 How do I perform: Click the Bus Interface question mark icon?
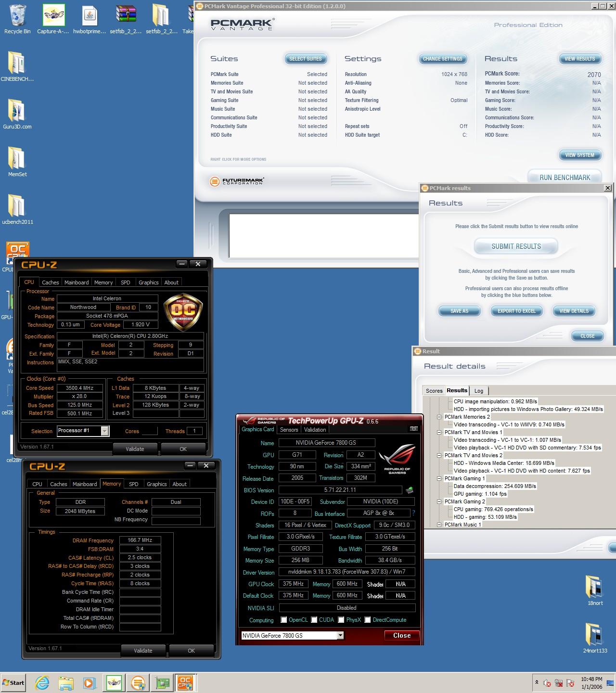tap(413, 513)
